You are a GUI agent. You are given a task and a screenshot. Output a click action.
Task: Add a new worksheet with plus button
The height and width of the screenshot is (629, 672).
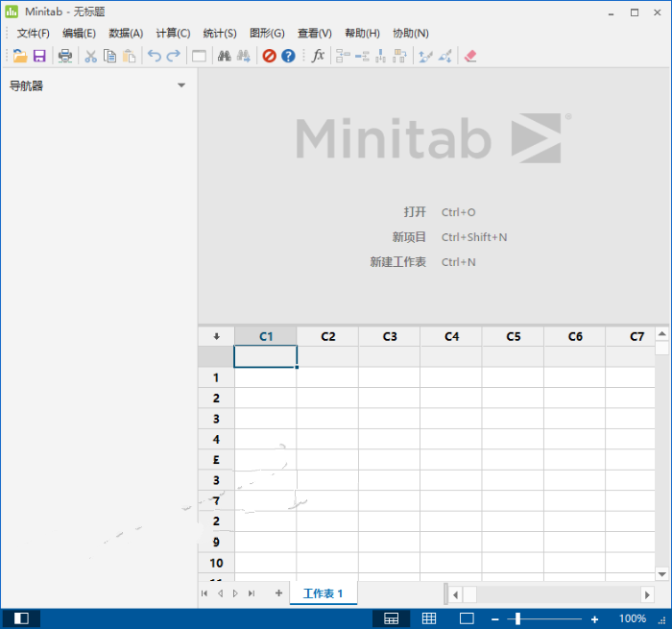point(278,593)
